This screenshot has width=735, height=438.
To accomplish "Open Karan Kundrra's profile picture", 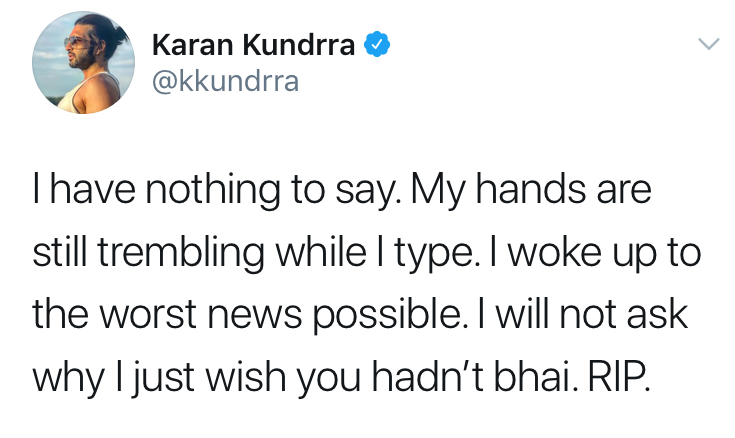I will pyautogui.click(x=83, y=62).
